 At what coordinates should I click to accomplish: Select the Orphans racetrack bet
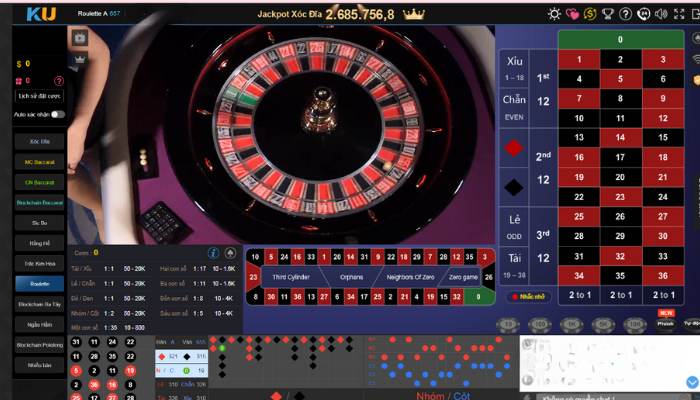(351, 277)
